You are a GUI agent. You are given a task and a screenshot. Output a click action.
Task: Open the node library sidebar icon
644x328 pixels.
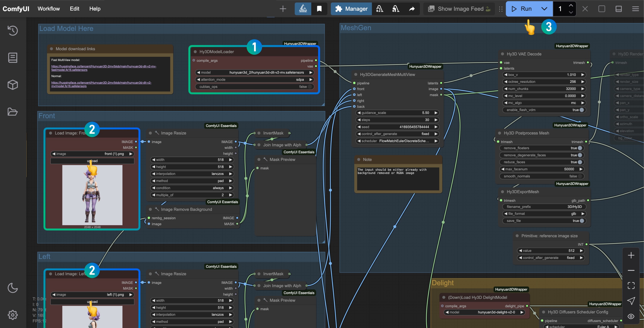click(12, 57)
